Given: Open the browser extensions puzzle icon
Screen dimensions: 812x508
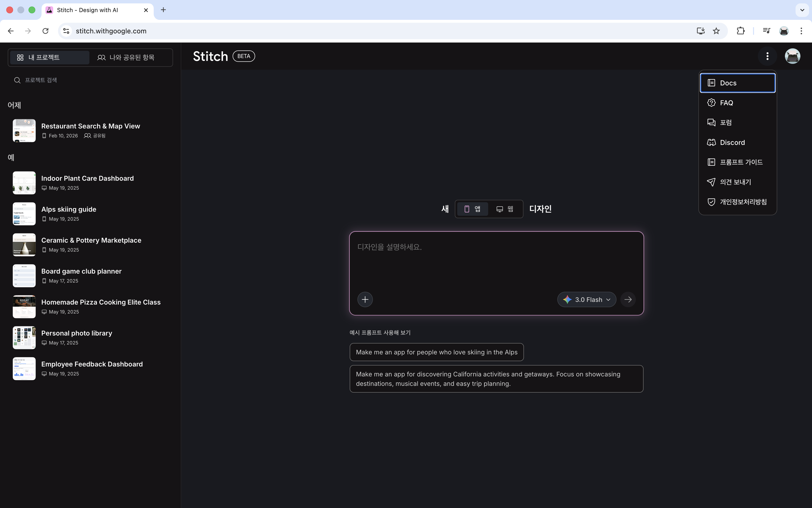Looking at the screenshot, I should (x=740, y=31).
